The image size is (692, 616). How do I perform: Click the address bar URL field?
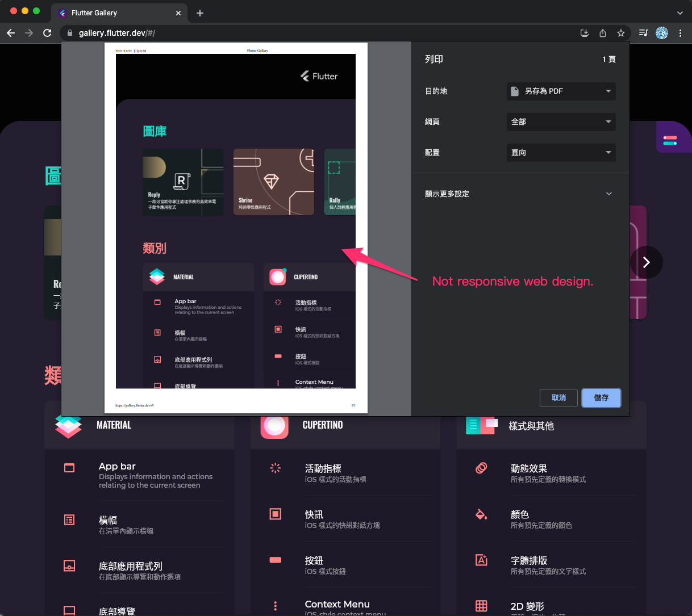[318, 33]
